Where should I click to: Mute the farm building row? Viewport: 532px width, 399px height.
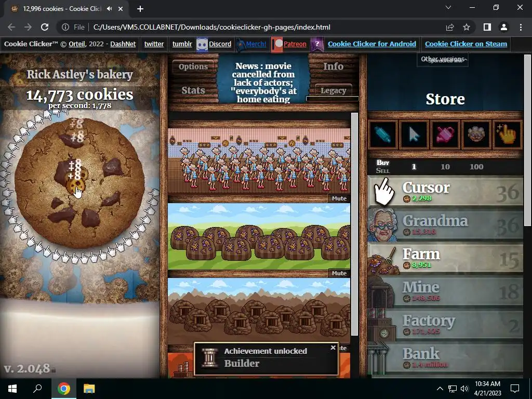coord(339,273)
